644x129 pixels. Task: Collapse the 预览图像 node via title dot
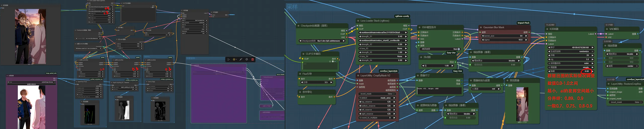click(507, 80)
